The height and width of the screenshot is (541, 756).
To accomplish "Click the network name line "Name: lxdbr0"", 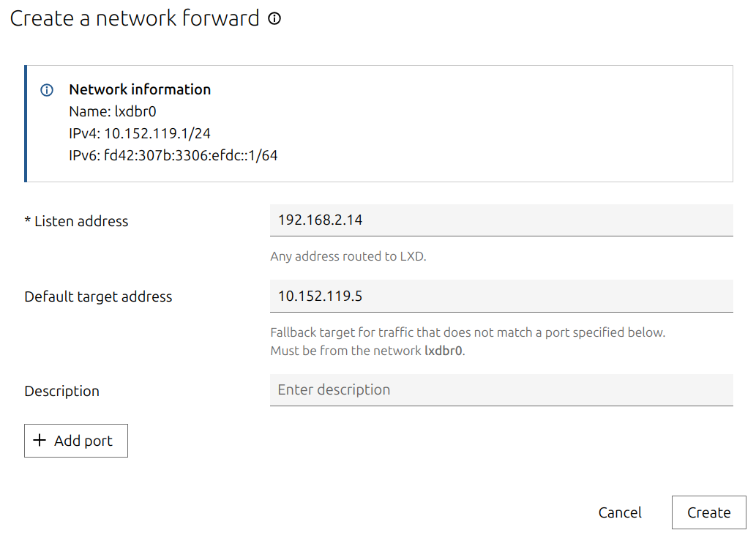I will [x=113, y=111].
